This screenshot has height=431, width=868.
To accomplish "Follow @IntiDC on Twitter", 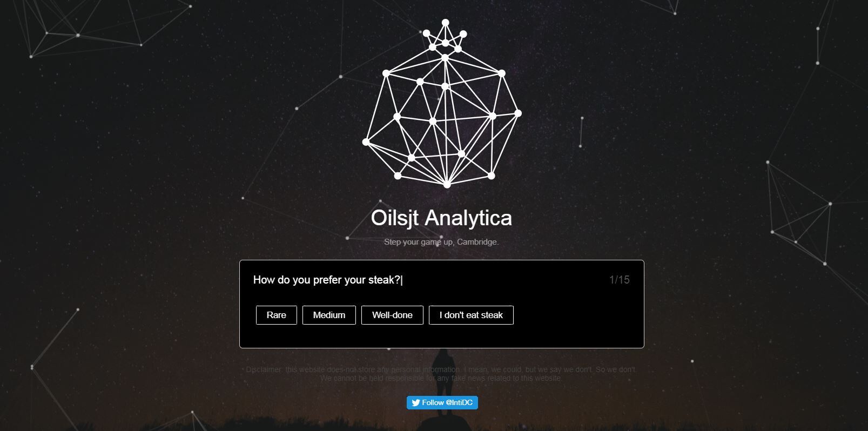I will (442, 402).
